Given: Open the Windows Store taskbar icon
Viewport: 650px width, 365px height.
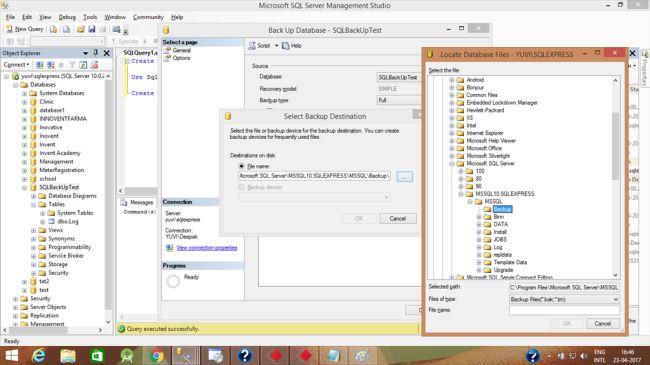Looking at the screenshot, I should [97, 356].
